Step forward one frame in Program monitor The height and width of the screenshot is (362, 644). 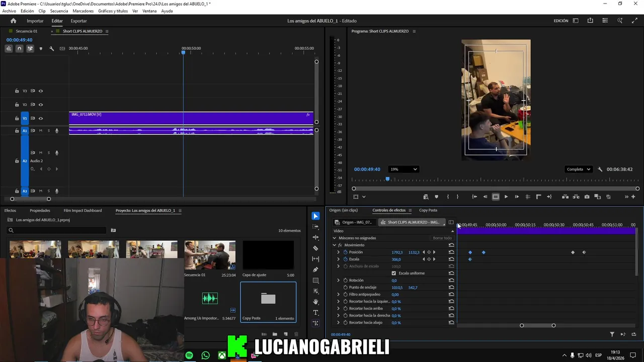tap(517, 197)
